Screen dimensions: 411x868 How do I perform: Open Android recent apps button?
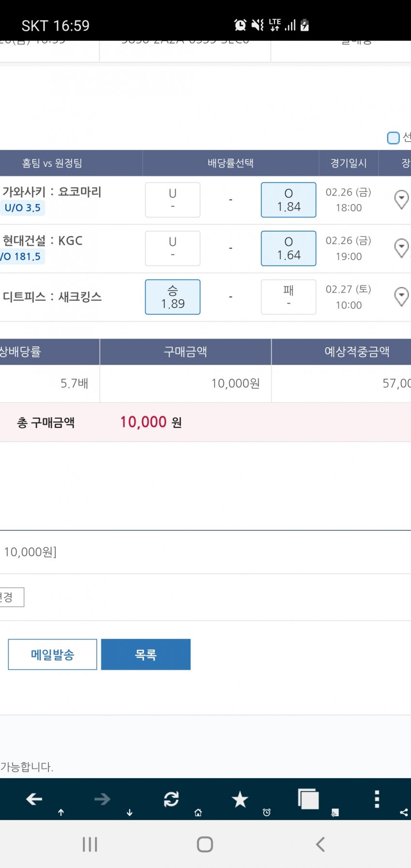pyautogui.click(x=90, y=844)
